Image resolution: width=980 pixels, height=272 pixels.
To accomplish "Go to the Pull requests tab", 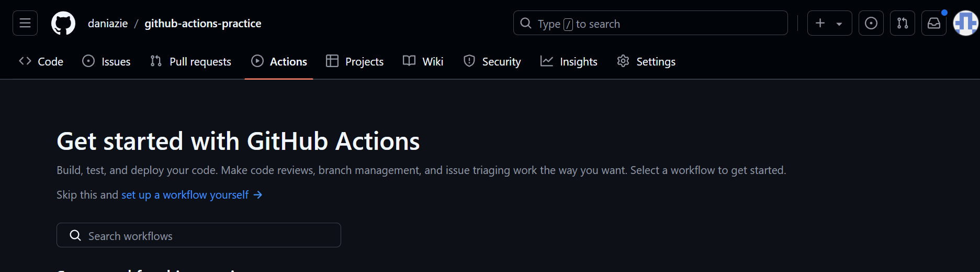I will [190, 61].
